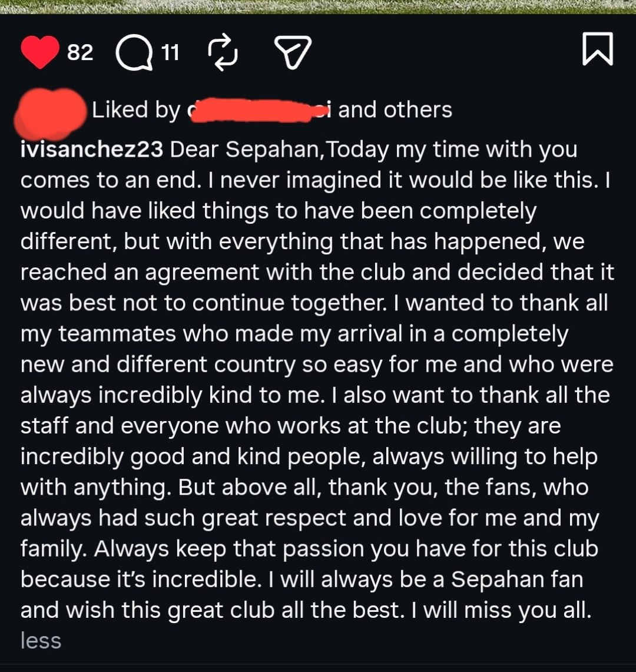Tap the caption line ending "I will miss you all."
Screen dimensions: 636x672
click(x=306, y=610)
